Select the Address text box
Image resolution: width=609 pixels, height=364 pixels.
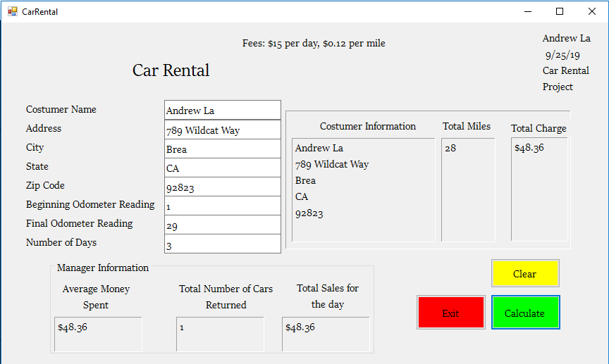[222, 130]
